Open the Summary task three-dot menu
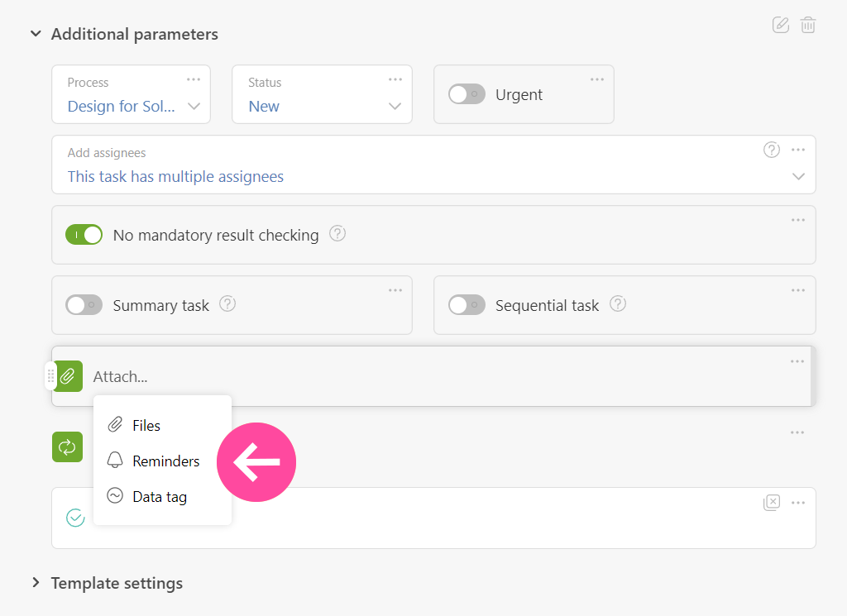This screenshot has height=616, width=847. coord(395,290)
